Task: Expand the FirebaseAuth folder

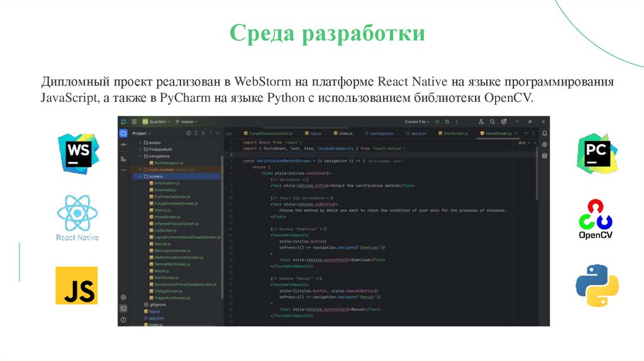Action: coord(140,149)
